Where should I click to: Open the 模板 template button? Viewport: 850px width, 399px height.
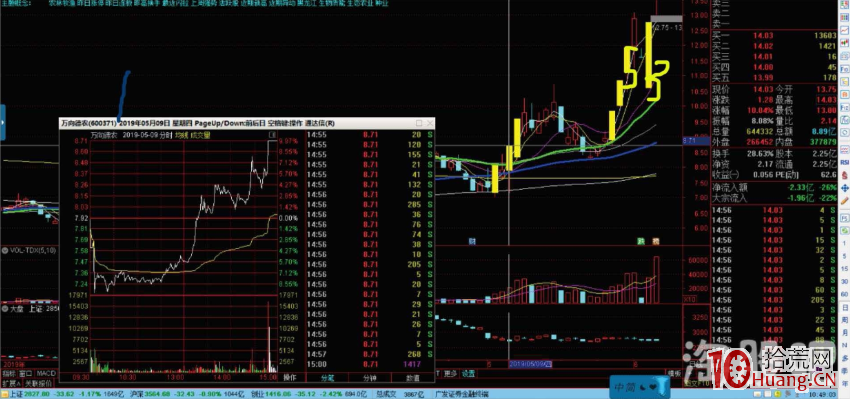click(674, 373)
